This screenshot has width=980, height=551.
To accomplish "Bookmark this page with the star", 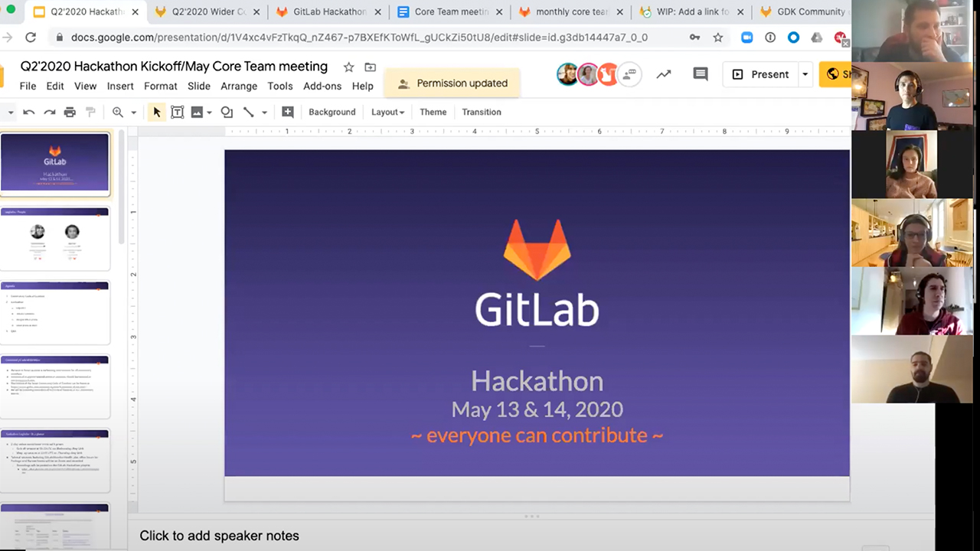I will (x=717, y=37).
